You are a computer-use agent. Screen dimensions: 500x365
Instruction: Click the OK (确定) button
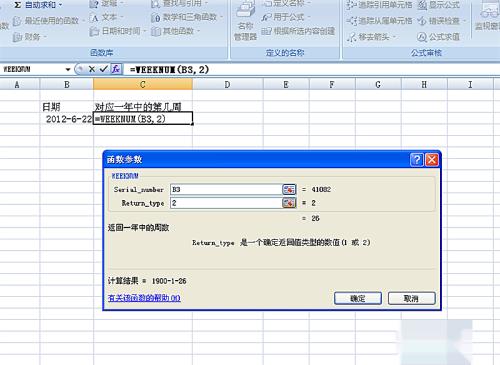(358, 298)
